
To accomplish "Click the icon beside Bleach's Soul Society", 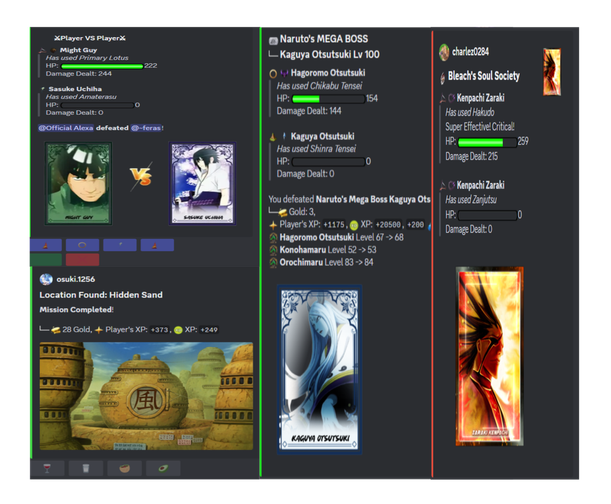I will click(443, 77).
